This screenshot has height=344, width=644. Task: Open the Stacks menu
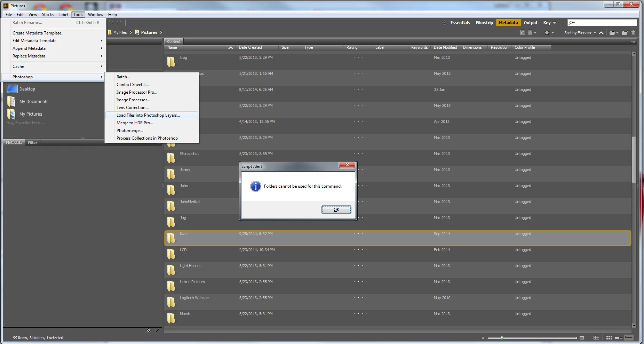[48, 15]
